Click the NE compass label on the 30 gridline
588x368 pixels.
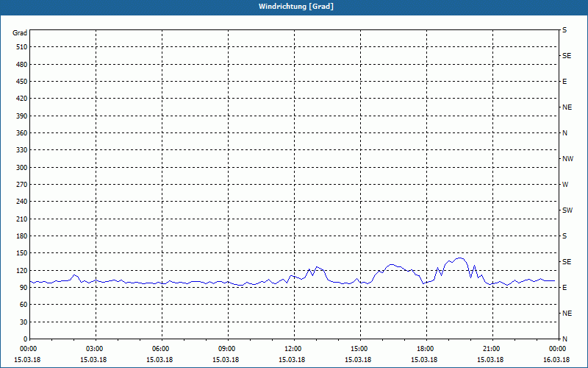point(567,314)
